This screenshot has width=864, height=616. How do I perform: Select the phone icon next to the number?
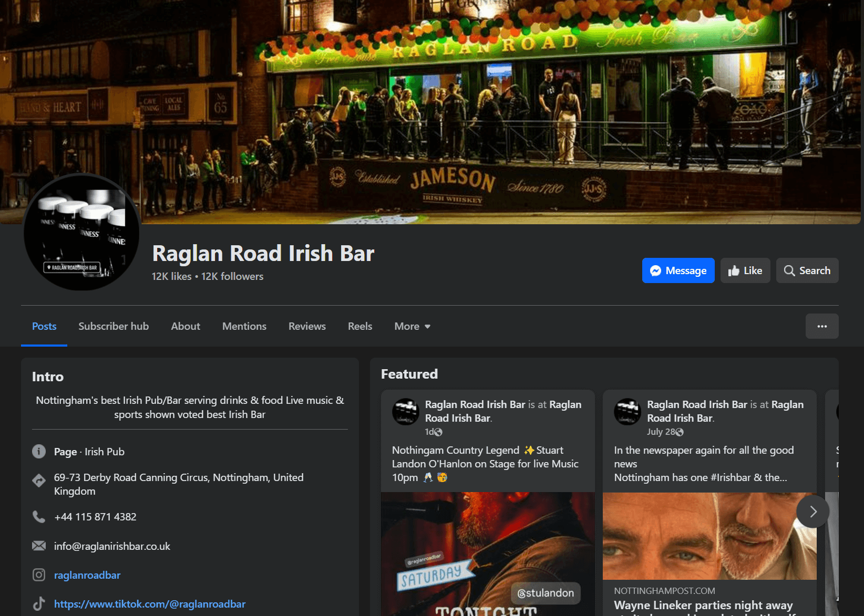(39, 516)
